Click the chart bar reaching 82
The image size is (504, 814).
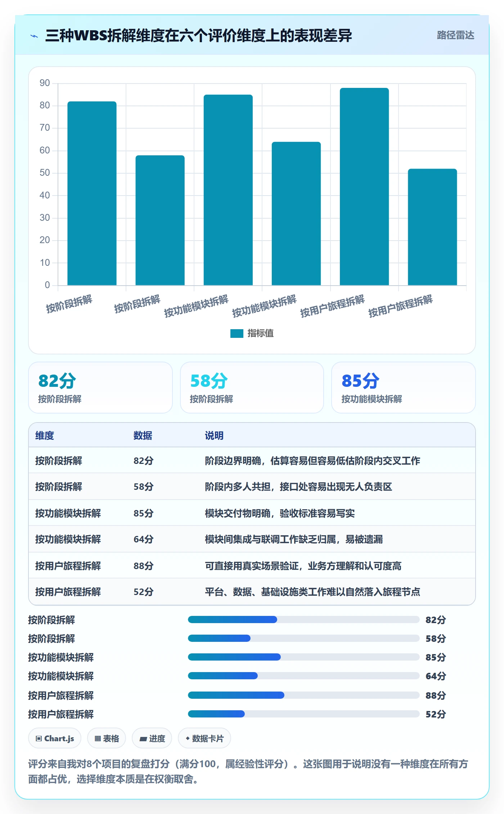click(x=92, y=193)
